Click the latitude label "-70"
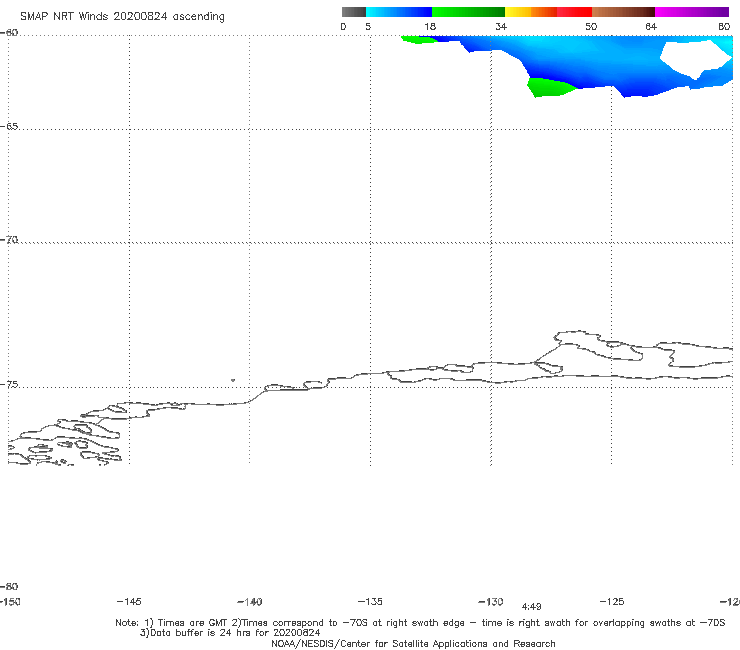The height and width of the screenshot is (650, 740). 9,240
